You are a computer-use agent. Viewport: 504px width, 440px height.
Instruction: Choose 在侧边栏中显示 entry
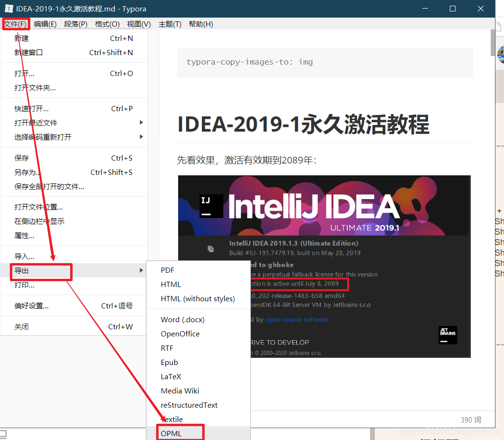(74, 221)
